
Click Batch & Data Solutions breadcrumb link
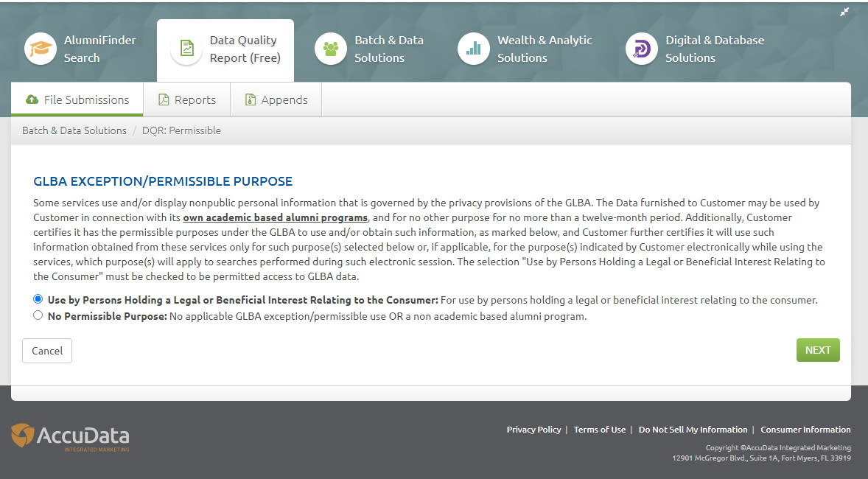click(74, 130)
